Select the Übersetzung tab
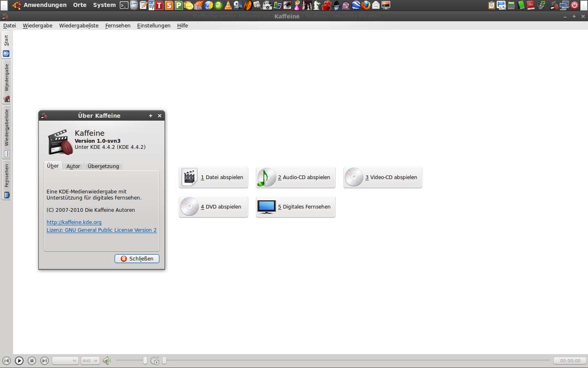The image size is (588, 368). [x=103, y=166]
